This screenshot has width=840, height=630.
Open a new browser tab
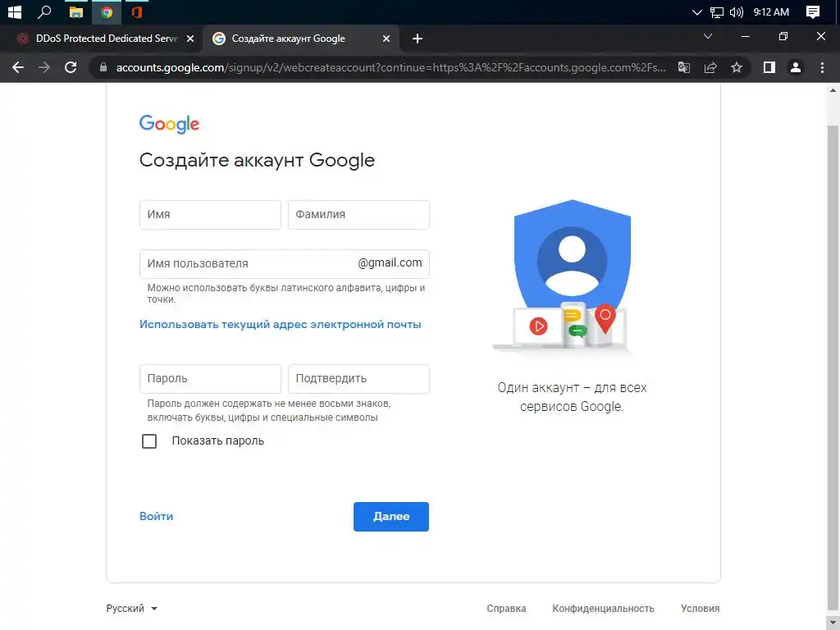point(418,39)
